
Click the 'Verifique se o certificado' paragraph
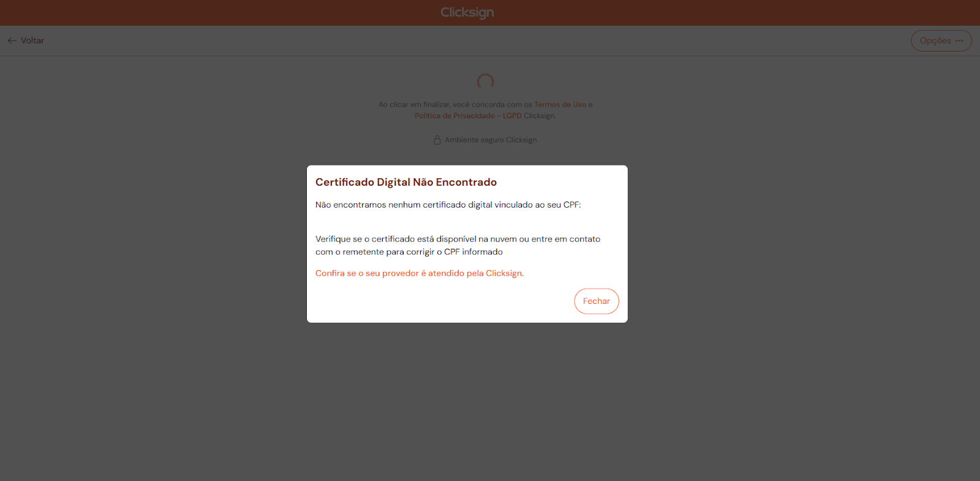[457, 239]
